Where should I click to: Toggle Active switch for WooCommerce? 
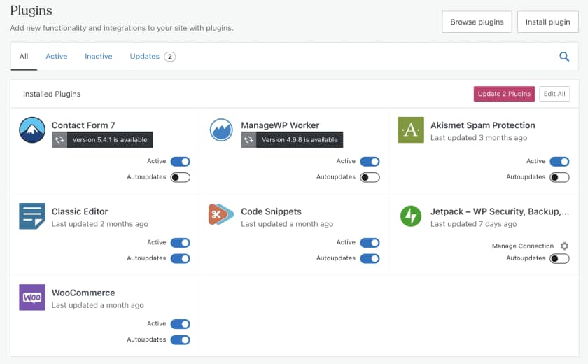(x=181, y=324)
